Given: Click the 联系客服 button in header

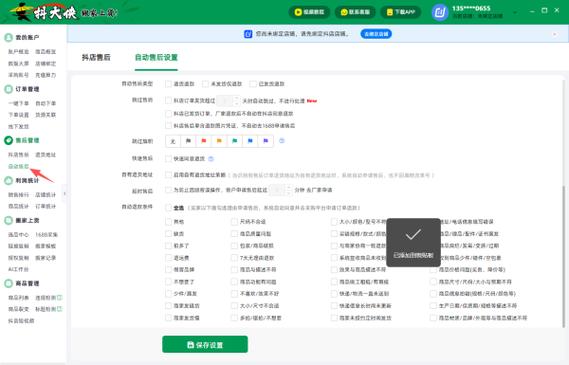Looking at the screenshot, I should click(355, 12).
